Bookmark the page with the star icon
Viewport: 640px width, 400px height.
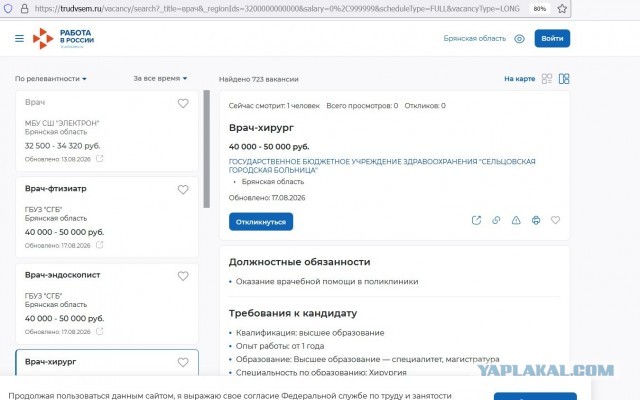(562, 8)
